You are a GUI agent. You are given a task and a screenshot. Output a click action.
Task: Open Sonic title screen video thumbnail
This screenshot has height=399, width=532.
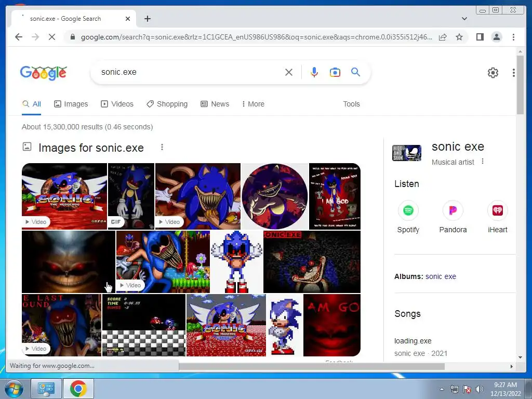[64, 196]
